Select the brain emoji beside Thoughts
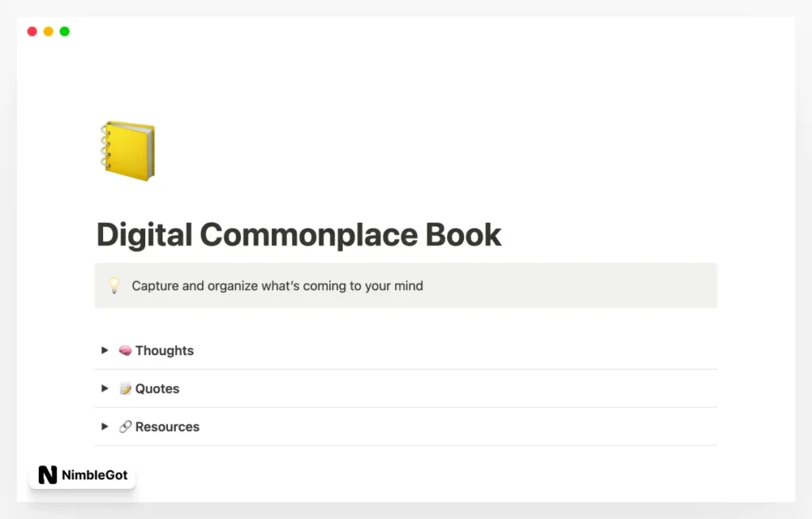The image size is (812, 519). [124, 349]
